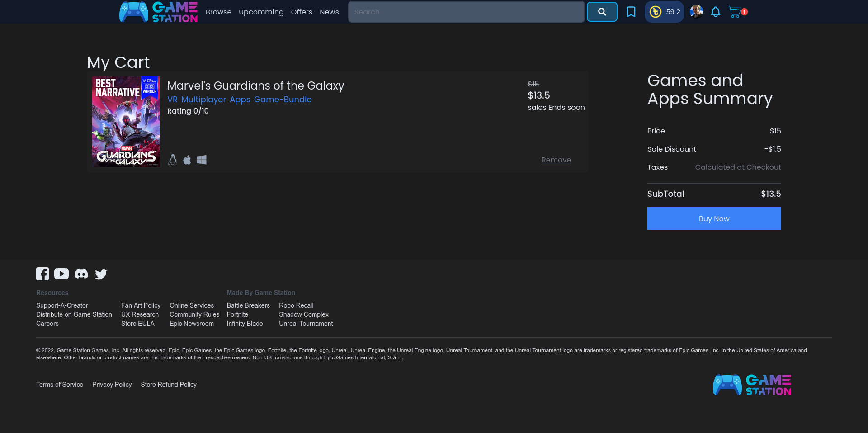Open Fan Art Policy link
This screenshot has width=868, height=433.
[141, 305]
